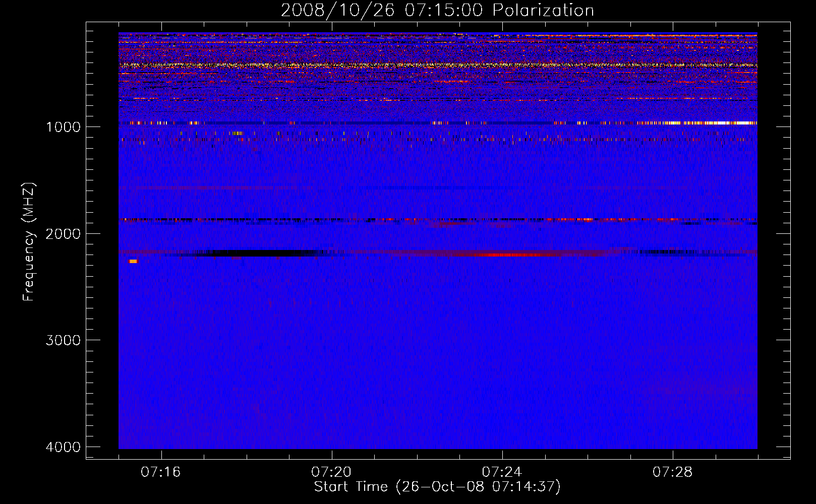
Task: Click the plot title '2008/10/26 07:15:00 Polarization'
Action: [x=437, y=11]
